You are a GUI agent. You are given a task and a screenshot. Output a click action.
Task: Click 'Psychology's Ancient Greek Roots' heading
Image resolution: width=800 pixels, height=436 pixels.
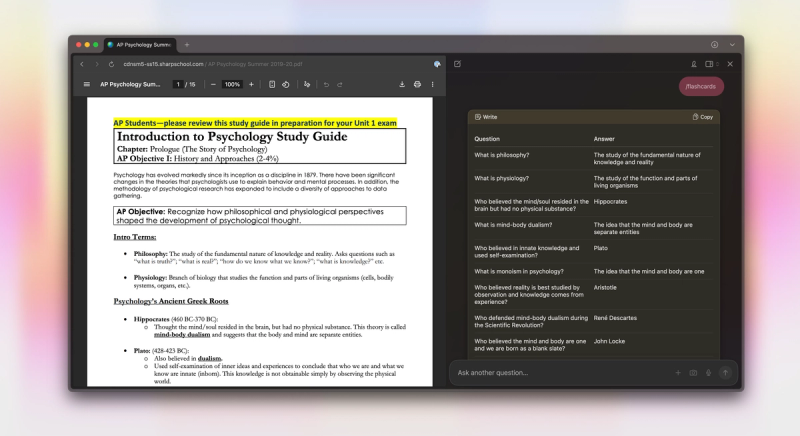(171, 301)
